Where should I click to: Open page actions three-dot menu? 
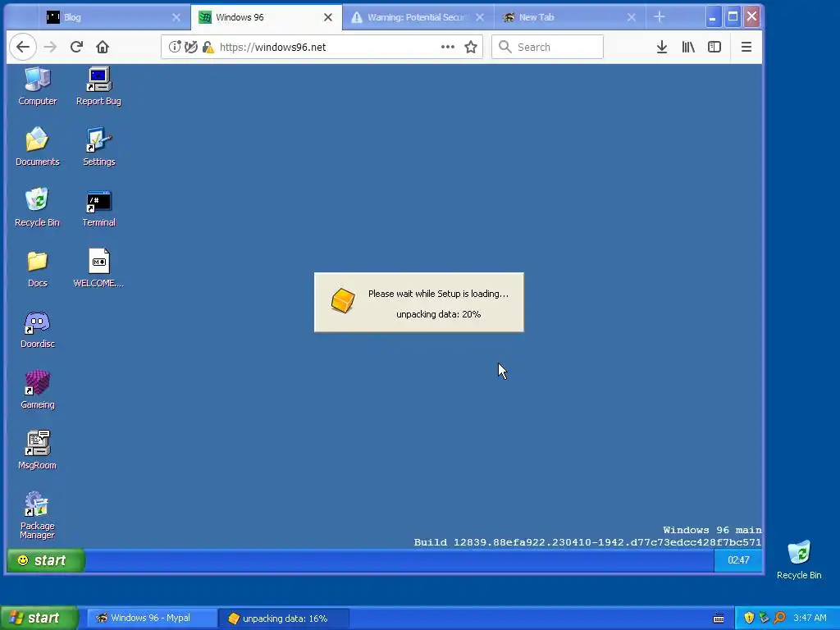pyautogui.click(x=448, y=47)
